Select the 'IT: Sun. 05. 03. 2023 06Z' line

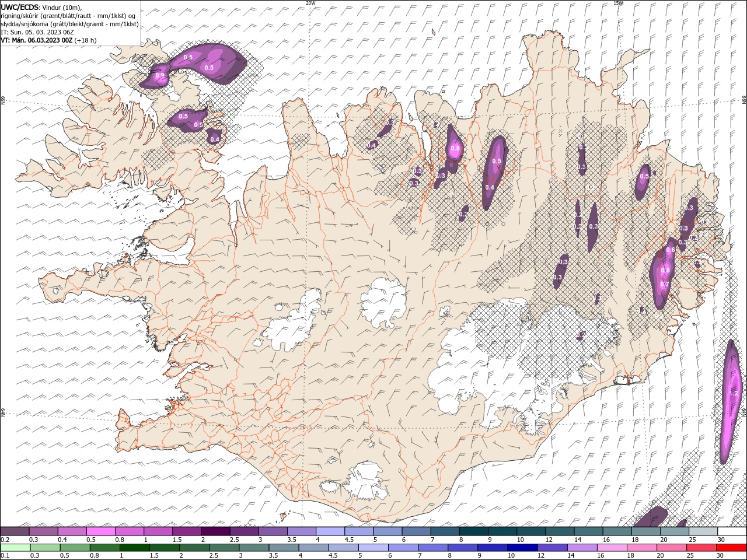[37, 32]
